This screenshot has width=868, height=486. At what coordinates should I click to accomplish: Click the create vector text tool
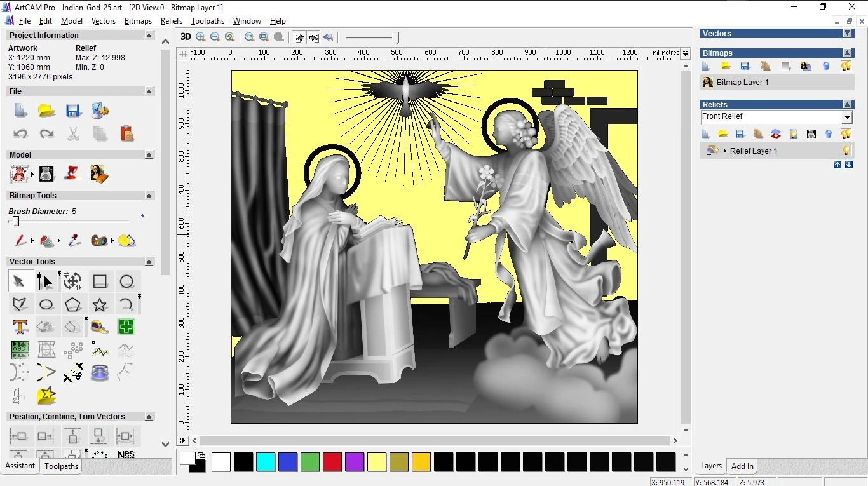pyautogui.click(x=20, y=327)
